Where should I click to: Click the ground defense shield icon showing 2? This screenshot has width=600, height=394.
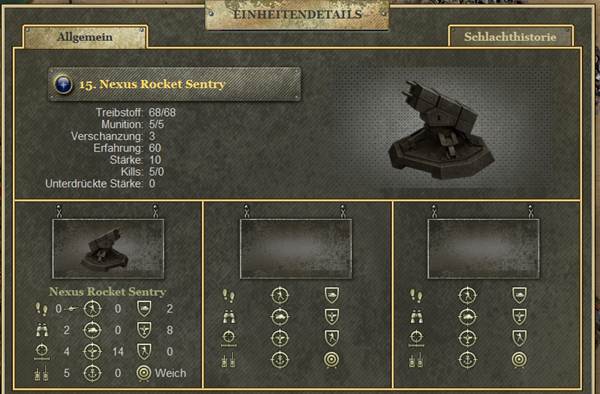coord(144,309)
